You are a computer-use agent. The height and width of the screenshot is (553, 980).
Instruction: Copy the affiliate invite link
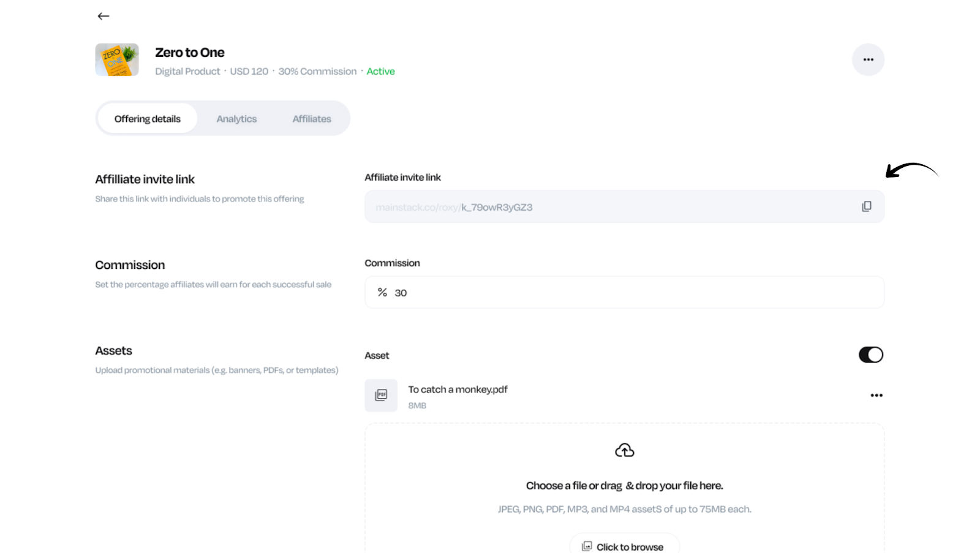(866, 206)
